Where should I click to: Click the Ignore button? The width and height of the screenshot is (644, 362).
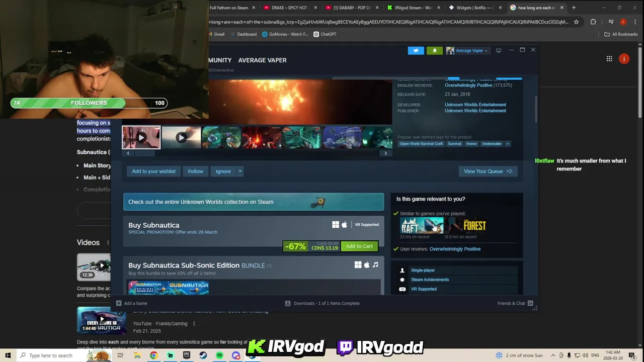pos(223,171)
